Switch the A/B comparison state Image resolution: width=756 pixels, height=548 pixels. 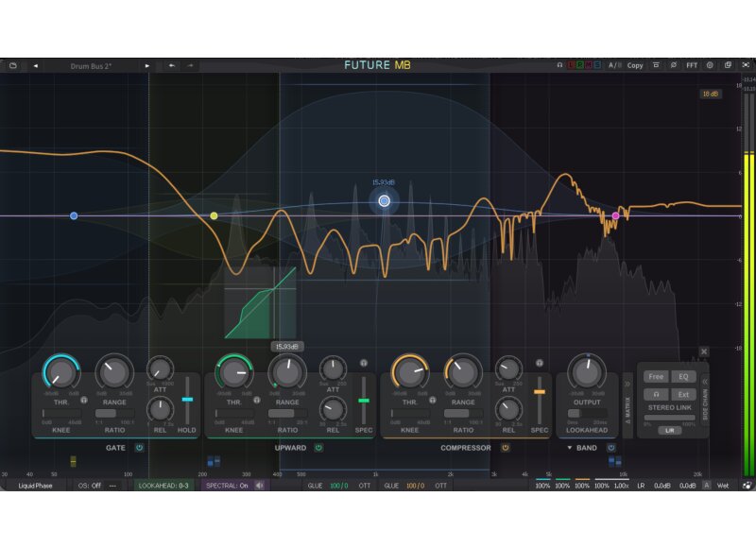[x=615, y=65]
